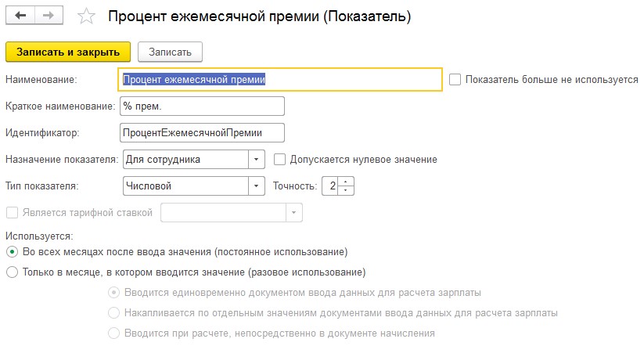Click Записать и закрыть button

pos(68,52)
